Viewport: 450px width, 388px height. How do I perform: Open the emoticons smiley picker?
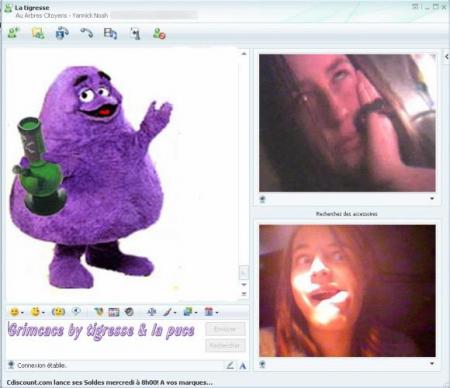pyautogui.click(x=14, y=312)
